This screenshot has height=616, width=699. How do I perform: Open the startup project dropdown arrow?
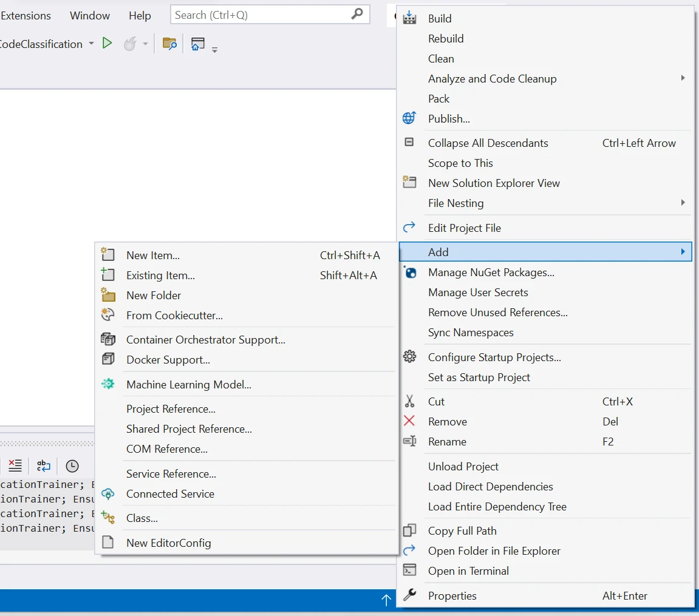coord(91,44)
